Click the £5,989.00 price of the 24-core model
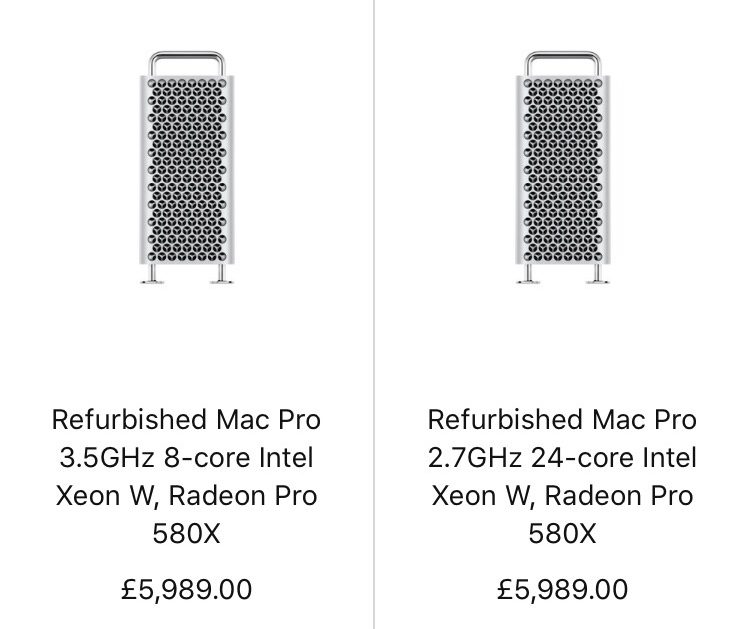Screen dimensions: 750x629 point(562,590)
